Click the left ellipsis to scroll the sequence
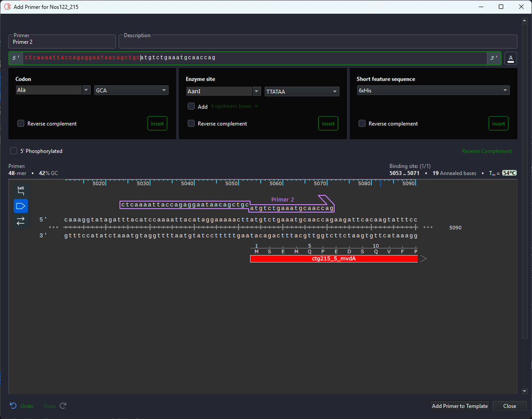The height and width of the screenshot is (419, 532). [54, 227]
